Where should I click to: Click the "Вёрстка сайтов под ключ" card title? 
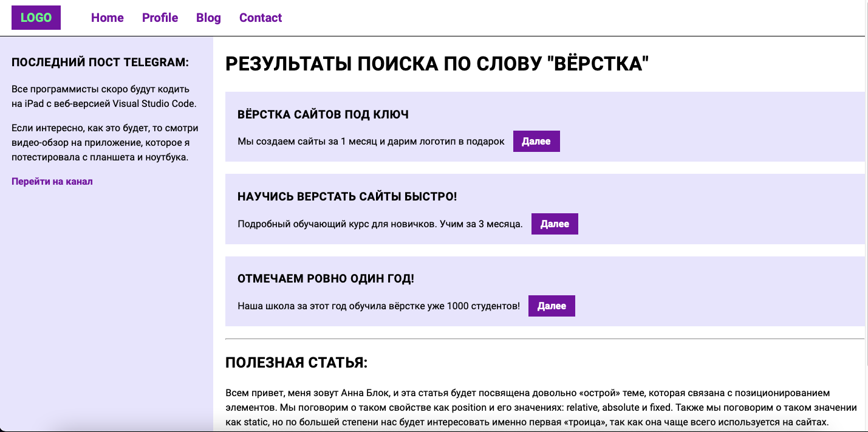323,114
